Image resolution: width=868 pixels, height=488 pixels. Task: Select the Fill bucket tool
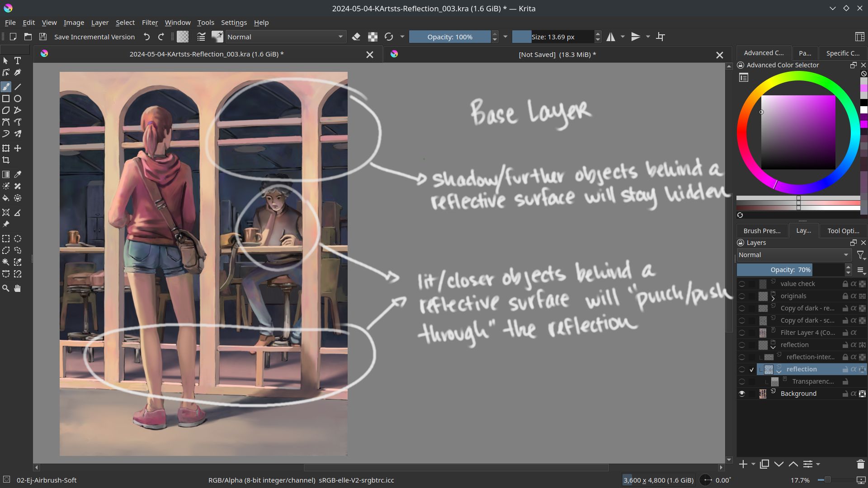click(6, 198)
